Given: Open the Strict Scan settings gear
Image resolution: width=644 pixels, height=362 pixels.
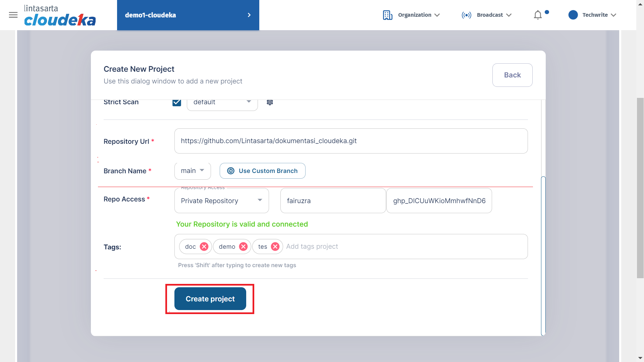Looking at the screenshot, I should (270, 102).
